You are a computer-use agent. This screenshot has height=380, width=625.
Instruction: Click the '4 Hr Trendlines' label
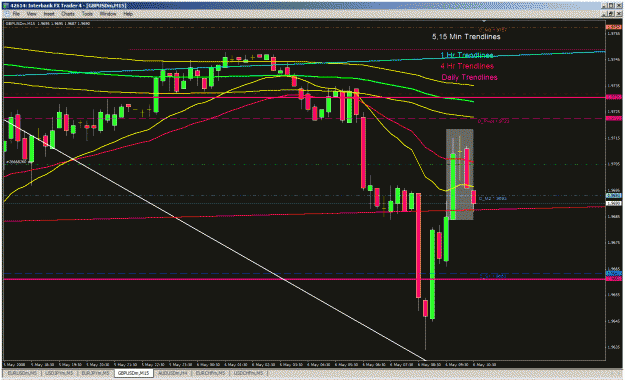click(467, 66)
